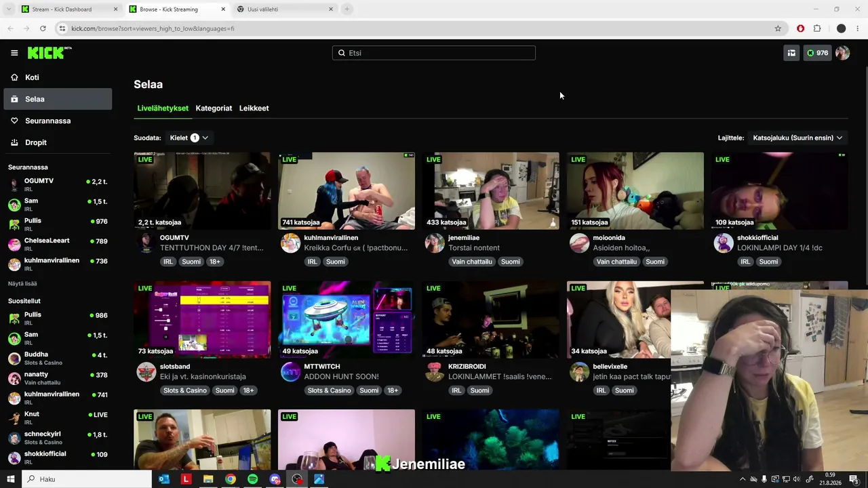Open Buddha in the Suositellut list

[58, 358]
